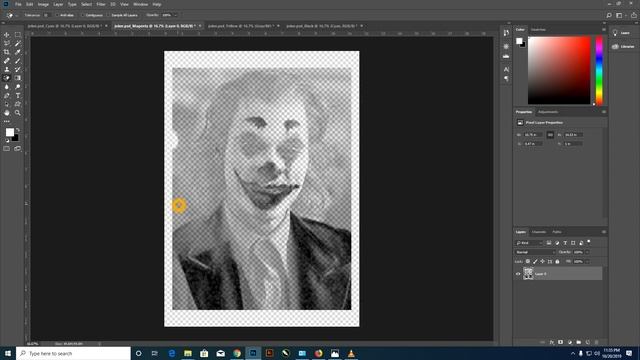Swap foreground and background colors
The image size is (640, 360).
(x=18, y=130)
